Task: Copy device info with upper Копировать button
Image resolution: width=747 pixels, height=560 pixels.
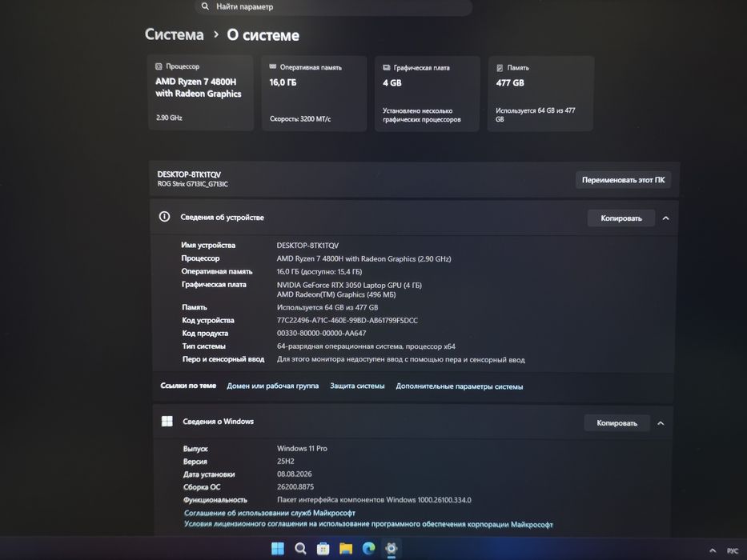Action: pyautogui.click(x=621, y=218)
